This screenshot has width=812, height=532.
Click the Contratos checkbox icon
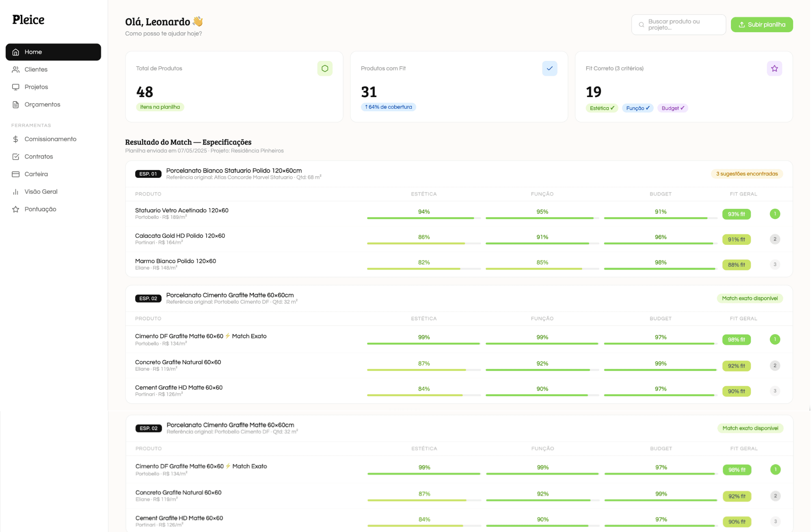coord(16,156)
